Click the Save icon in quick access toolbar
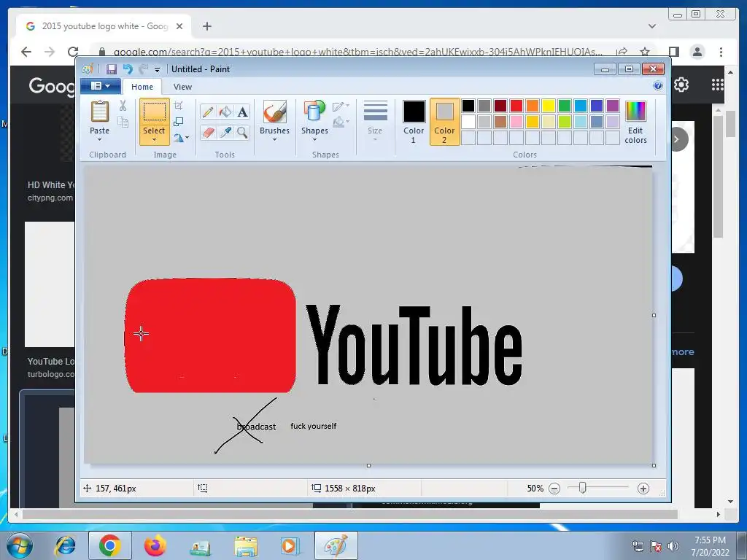The image size is (747, 560). [112, 69]
